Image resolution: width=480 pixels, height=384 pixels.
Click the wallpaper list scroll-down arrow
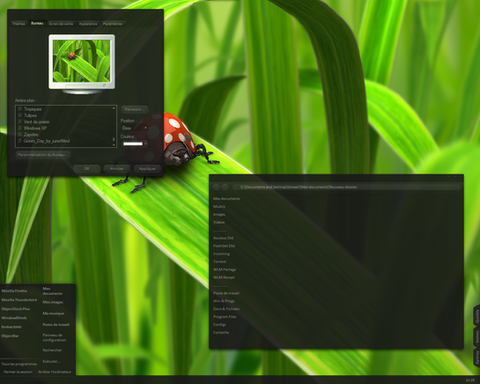tap(114, 145)
